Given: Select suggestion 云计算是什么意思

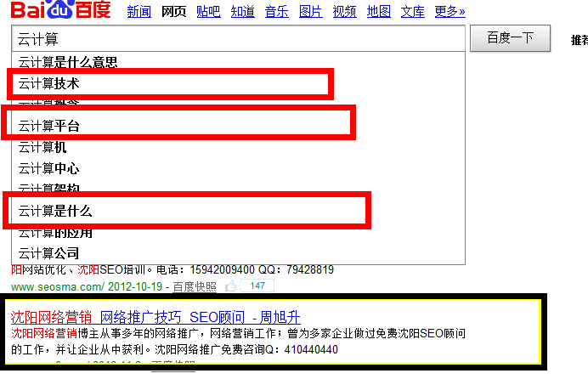Looking at the screenshot, I should pyautogui.click(x=68, y=62).
